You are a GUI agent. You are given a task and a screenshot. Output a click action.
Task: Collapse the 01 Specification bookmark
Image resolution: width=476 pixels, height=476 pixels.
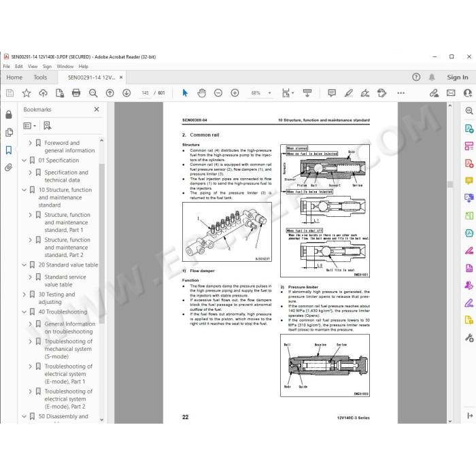tap(24, 160)
